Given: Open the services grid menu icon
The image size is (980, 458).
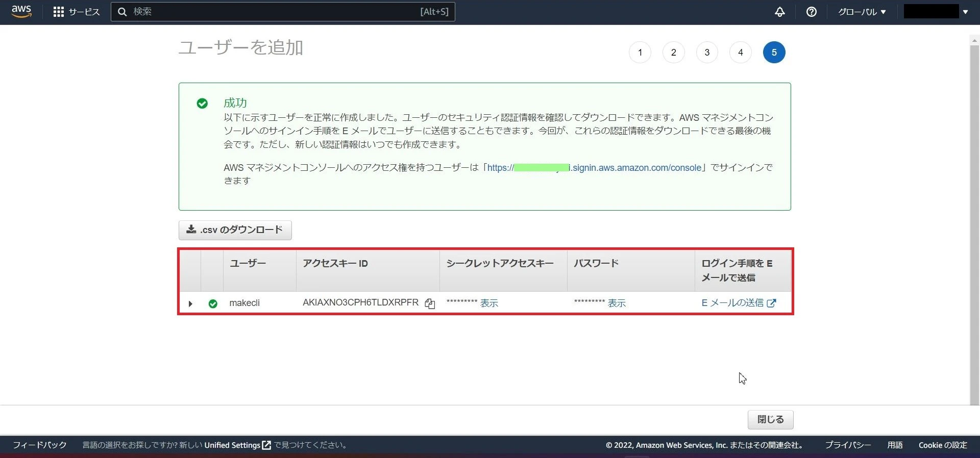Looking at the screenshot, I should coord(59,12).
